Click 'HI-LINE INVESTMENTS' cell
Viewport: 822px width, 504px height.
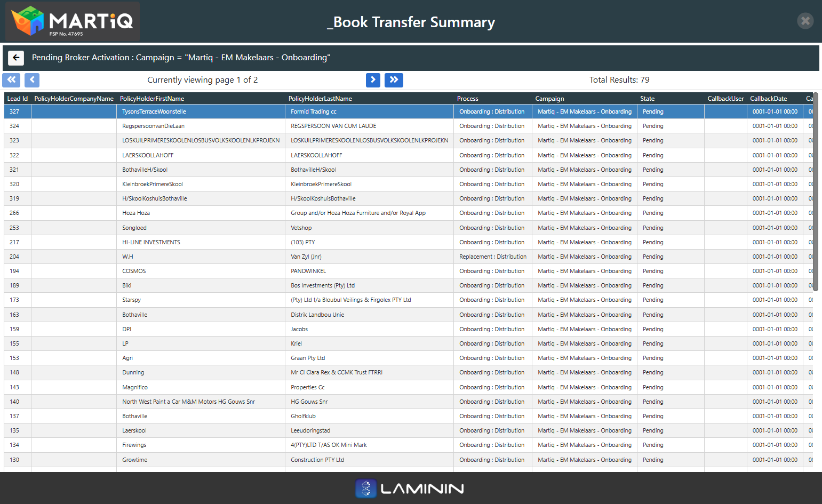[x=201, y=242]
